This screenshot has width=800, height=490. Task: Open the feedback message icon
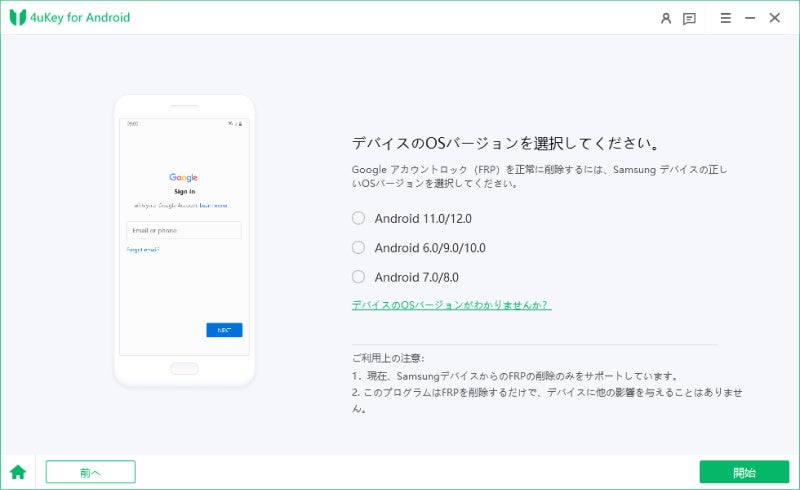tap(689, 19)
